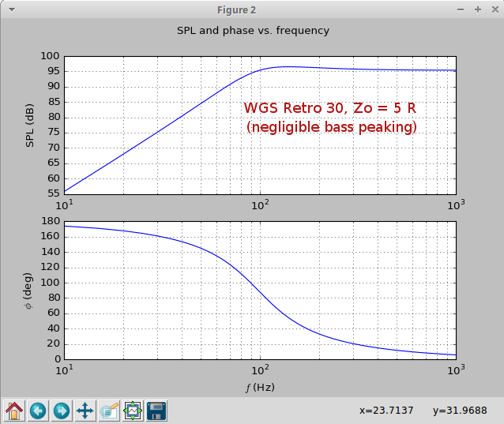Maximize the Figure 2 window
Image resolution: width=504 pixels, height=424 pixels.
[x=478, y=9]
